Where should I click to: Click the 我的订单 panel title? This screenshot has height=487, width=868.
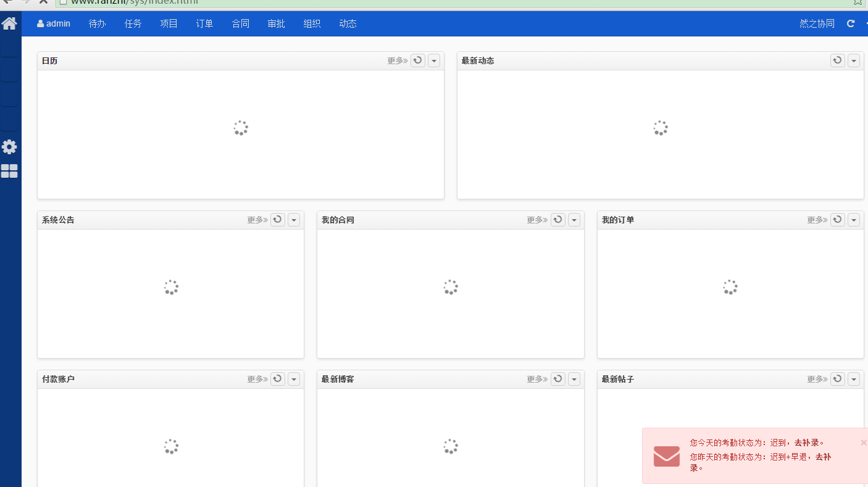click(x=618, y=220)
